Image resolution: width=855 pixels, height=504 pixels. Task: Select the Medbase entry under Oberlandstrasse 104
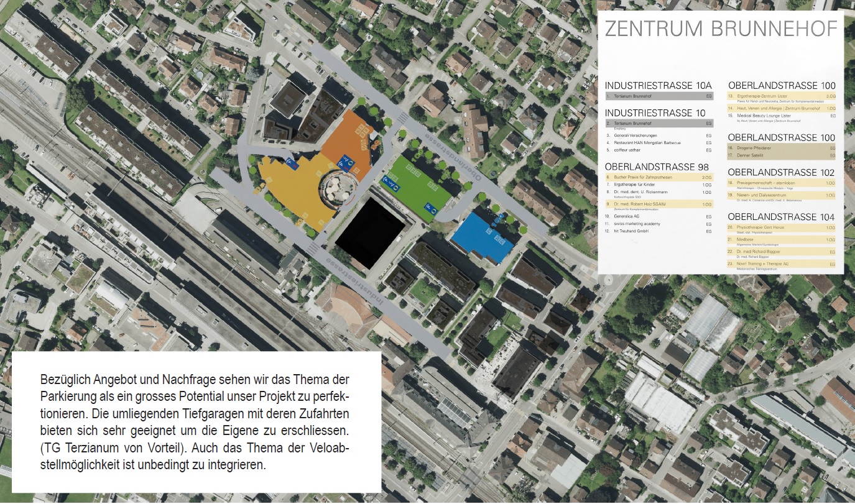tap(745, 239)
